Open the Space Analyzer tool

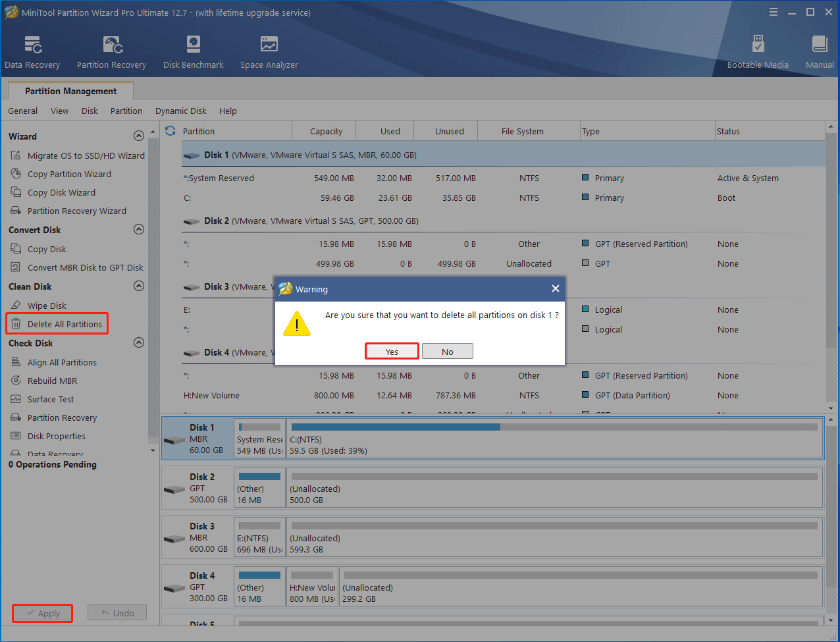[269, 53]
